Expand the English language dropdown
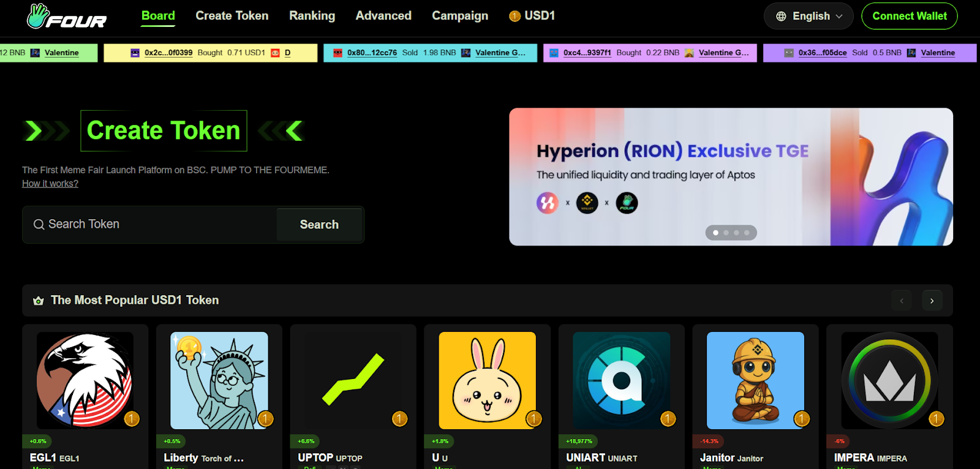980x469 pixels. tap(809, 16)
